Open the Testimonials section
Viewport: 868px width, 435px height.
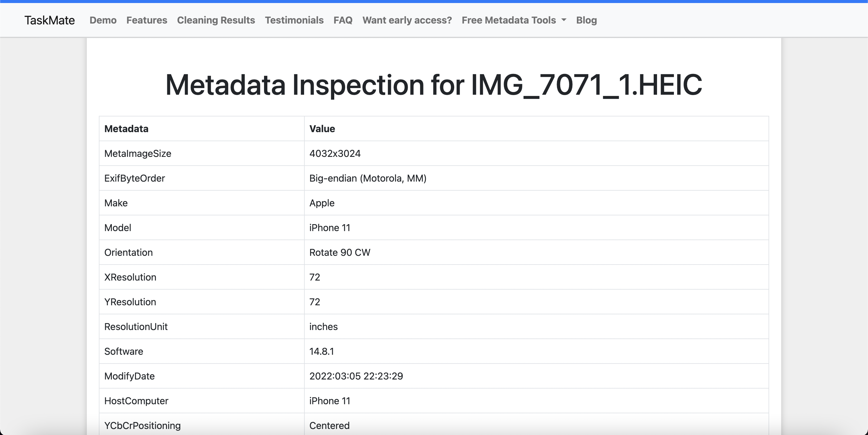(294, 20)
